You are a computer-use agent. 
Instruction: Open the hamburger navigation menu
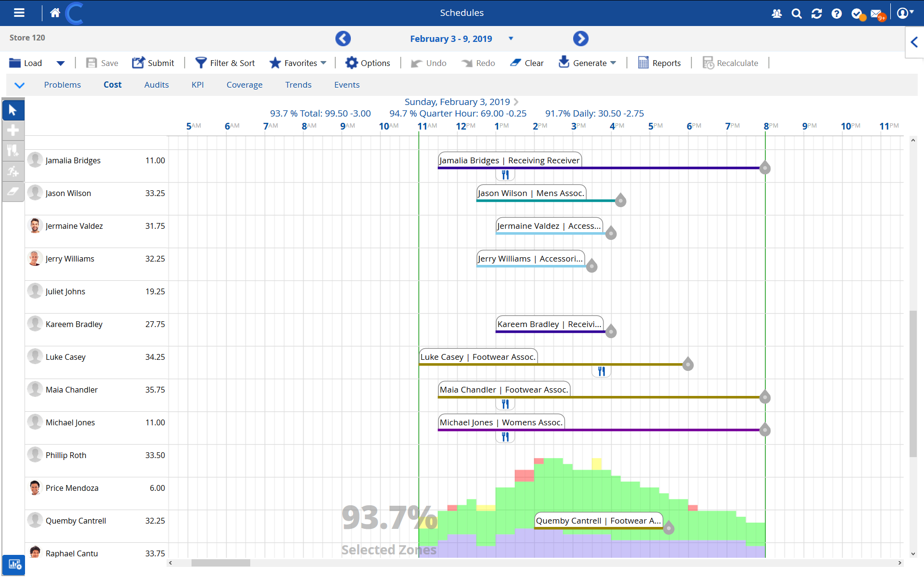pyautogui.click(x=19, y=13)
